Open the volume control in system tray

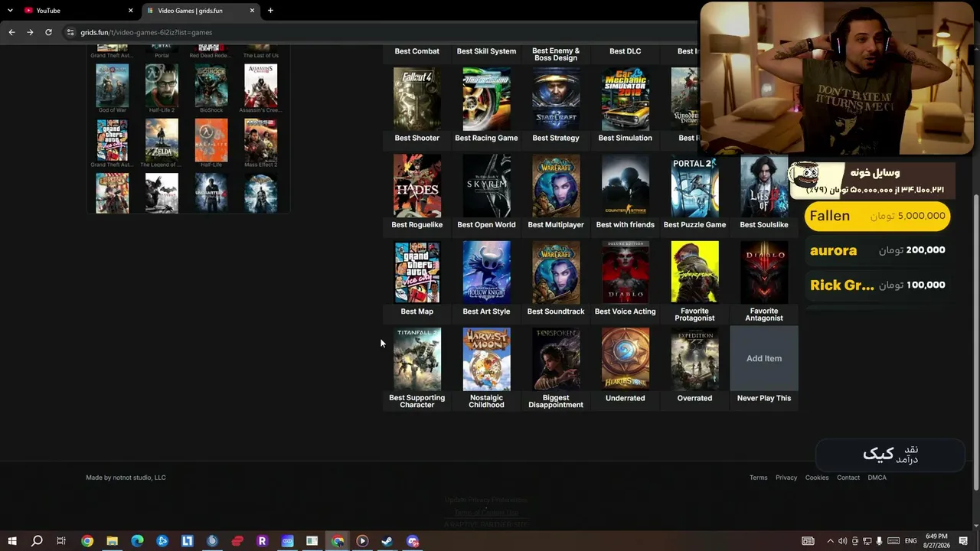point(843,541)
